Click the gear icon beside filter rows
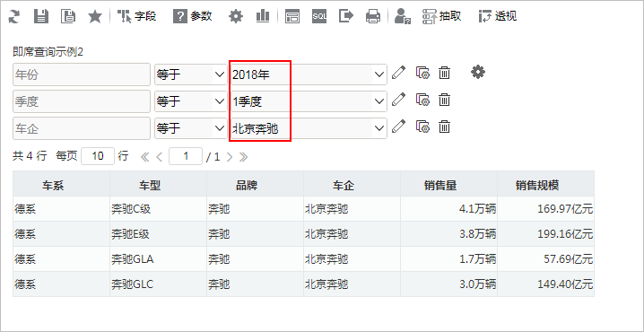644x332 pixels. (x=478, y=73)
